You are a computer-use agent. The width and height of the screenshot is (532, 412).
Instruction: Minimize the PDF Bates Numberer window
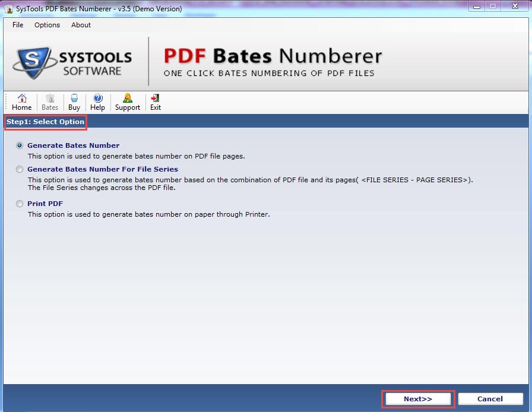click(477, 7)
